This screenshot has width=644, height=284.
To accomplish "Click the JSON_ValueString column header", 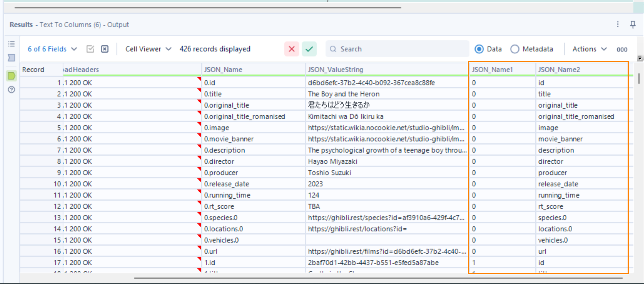I will tap(335, 70).
